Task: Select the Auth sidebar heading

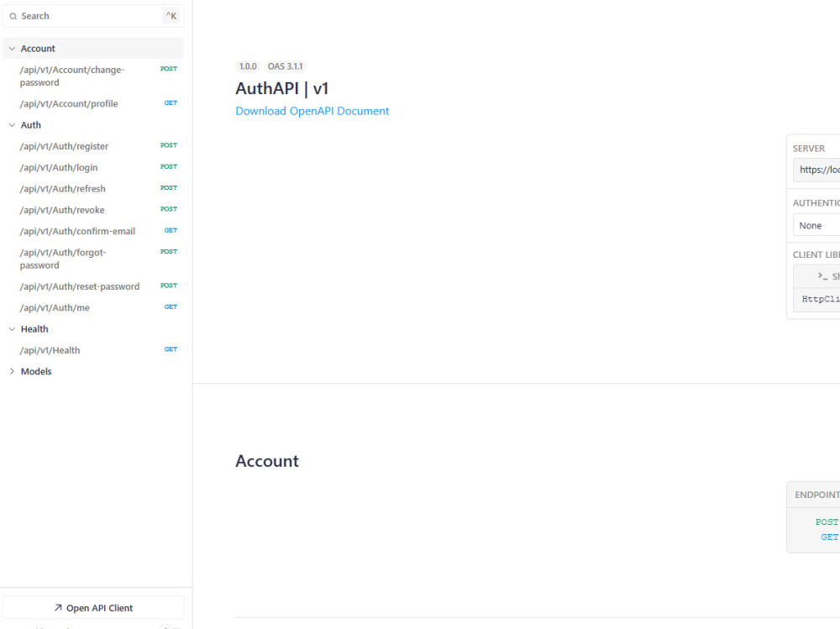Action: pyautogui.click(x=30, y=125)
